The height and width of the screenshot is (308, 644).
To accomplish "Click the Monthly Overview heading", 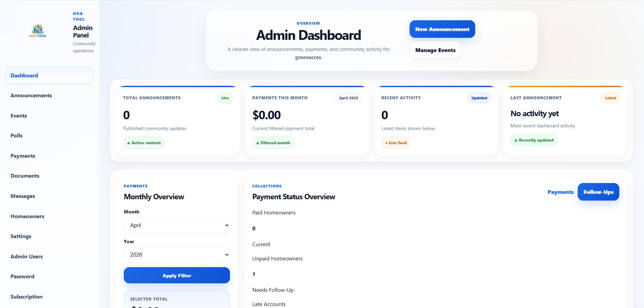I will click(x=154, y=197).
